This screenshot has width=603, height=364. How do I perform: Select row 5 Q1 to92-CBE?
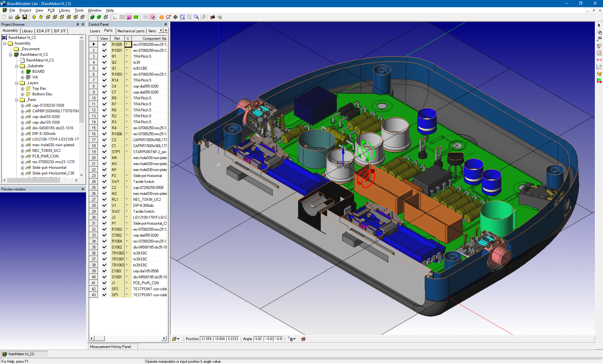point(128,68)
